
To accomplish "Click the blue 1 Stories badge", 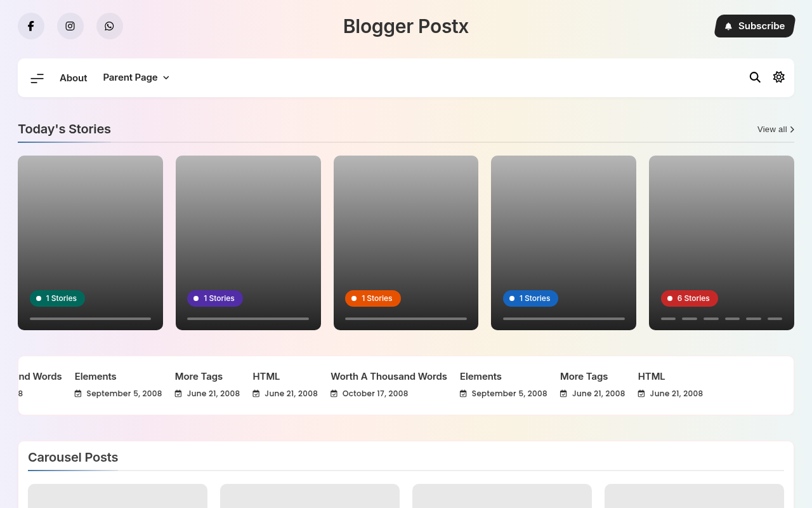I will pyautogui.click(x=530, y=298).
